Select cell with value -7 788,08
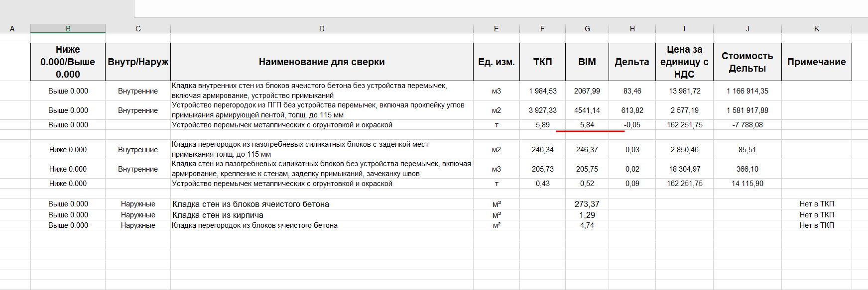 (x=747, y=125)
